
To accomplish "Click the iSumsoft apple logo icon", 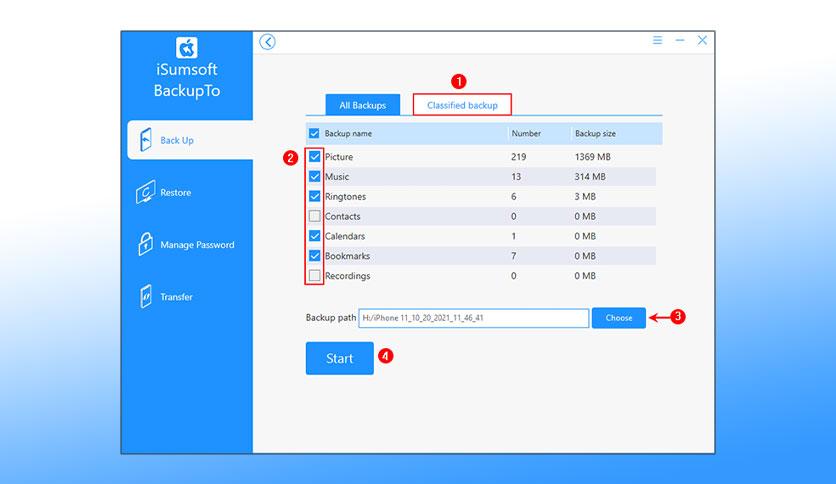I will [x=187, y=48].
